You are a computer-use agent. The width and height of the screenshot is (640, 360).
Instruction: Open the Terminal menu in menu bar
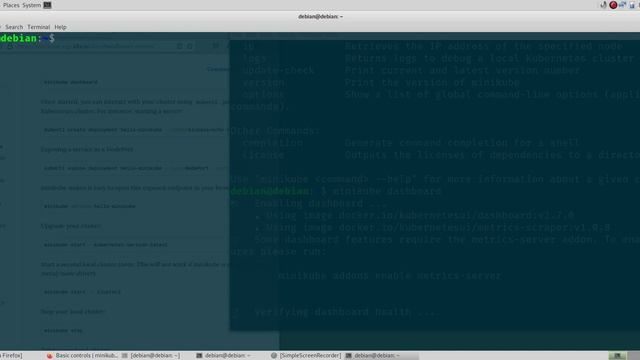38,27
